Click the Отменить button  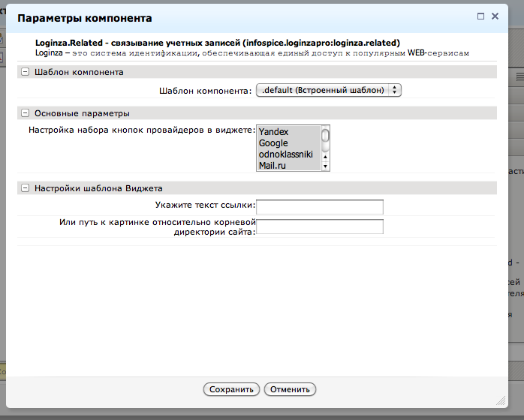290,389
